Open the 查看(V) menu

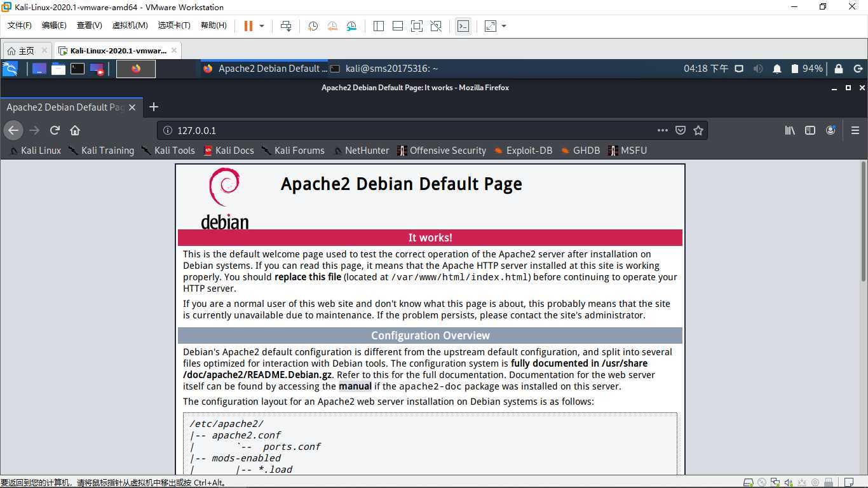(89, 25)
